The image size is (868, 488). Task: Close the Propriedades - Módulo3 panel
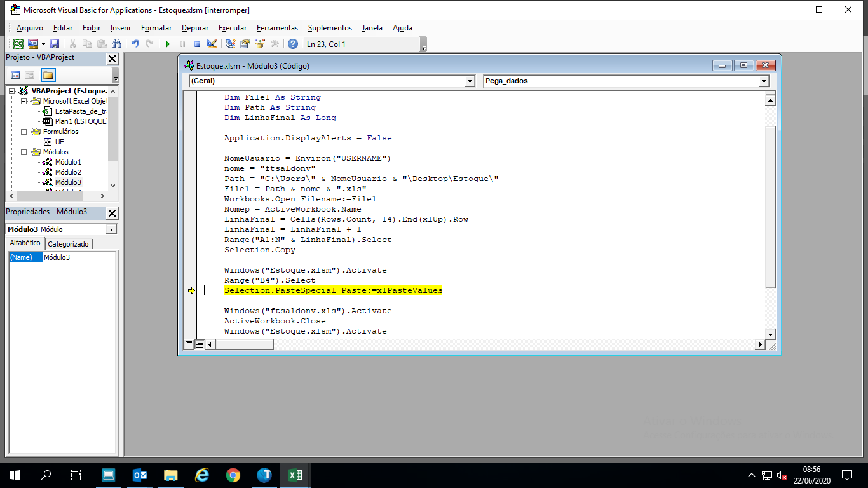tap(112, 213)
